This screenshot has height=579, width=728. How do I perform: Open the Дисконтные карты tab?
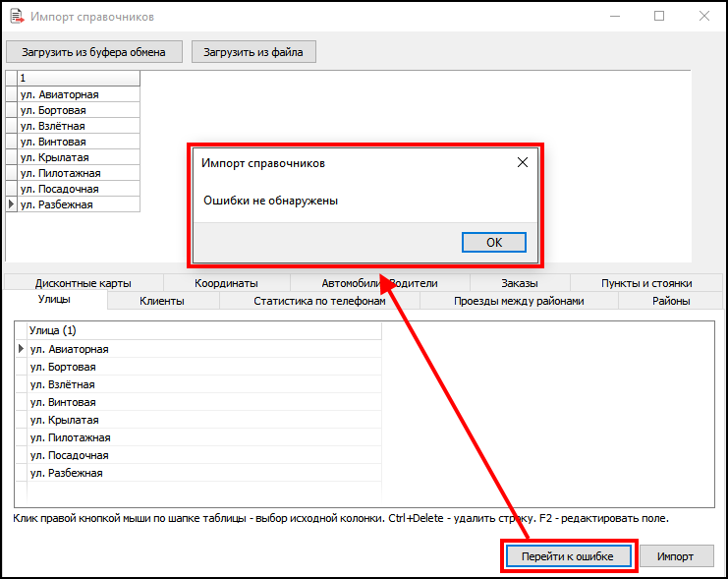[x=83, y=283]
